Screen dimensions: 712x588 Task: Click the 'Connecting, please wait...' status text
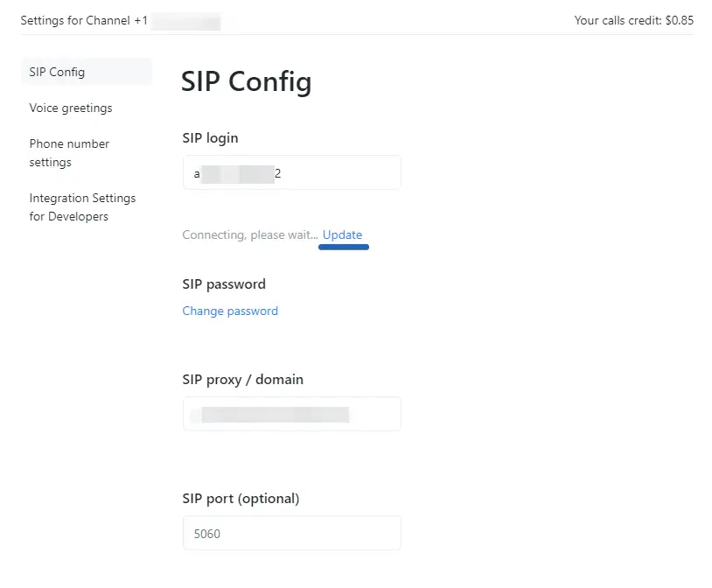(x=249, y=234)
